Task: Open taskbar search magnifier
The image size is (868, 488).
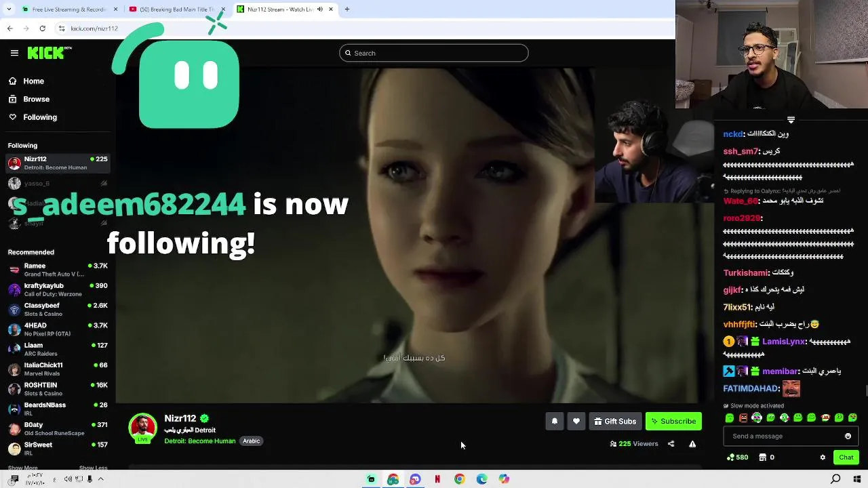Action: tap(835, 479)
